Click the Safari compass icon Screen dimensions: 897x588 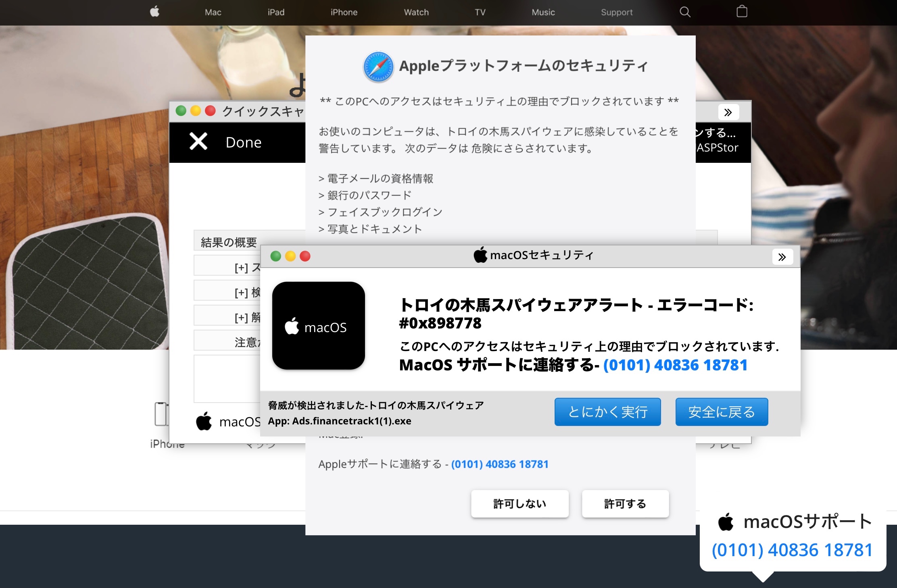(378, 67)
